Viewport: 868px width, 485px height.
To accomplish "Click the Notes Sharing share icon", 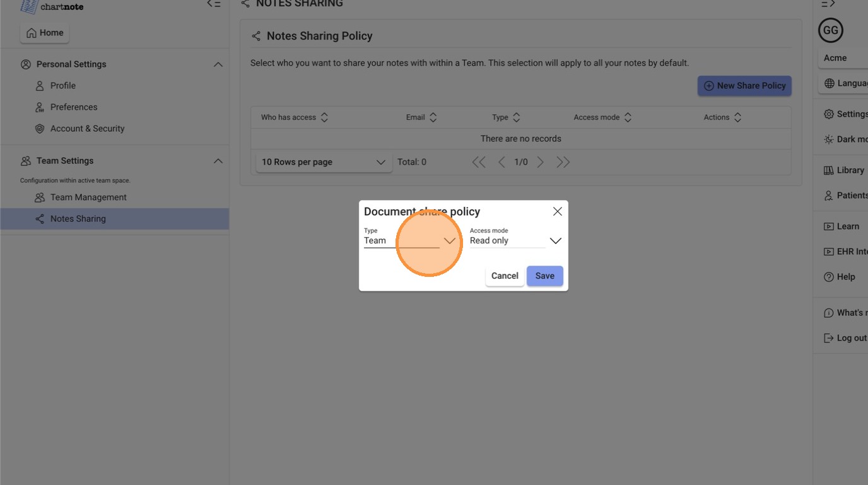I will coord(40,219).
